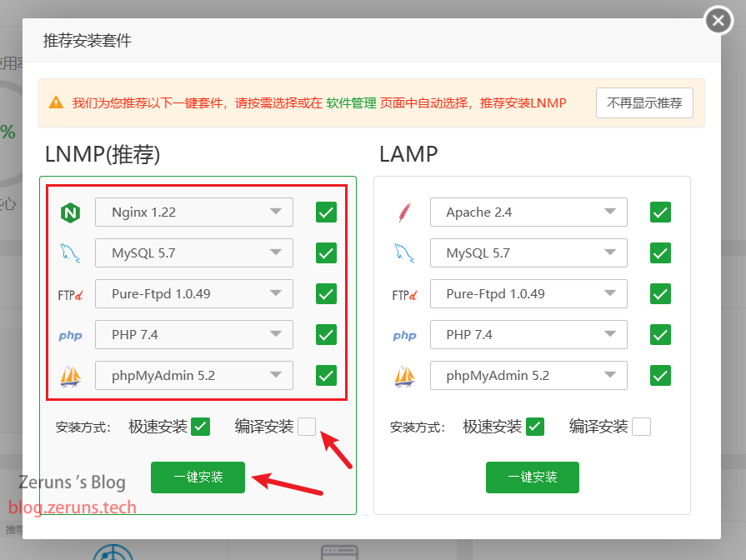The height and width of the screenshot is (560, 746).
Task: Click the orange warning triangle icon
Action: pyautogui.click(x=56, y=102)
